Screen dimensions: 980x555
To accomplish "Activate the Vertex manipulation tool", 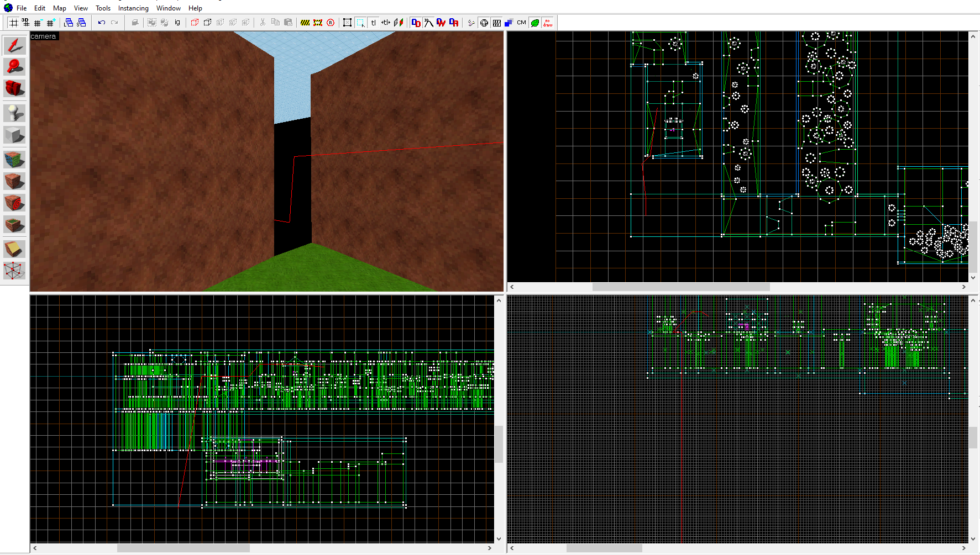I will pos(14,271).
